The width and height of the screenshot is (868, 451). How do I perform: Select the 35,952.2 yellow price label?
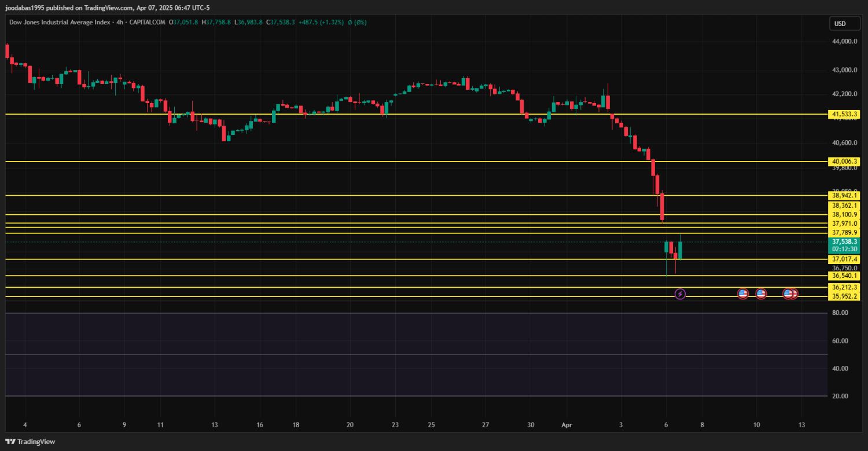[844, 296]
